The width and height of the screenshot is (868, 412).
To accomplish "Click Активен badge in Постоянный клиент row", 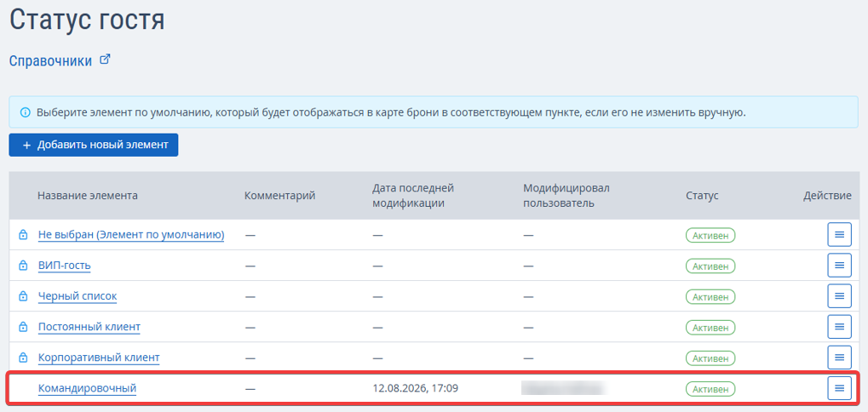I will [x=710, y=327].
